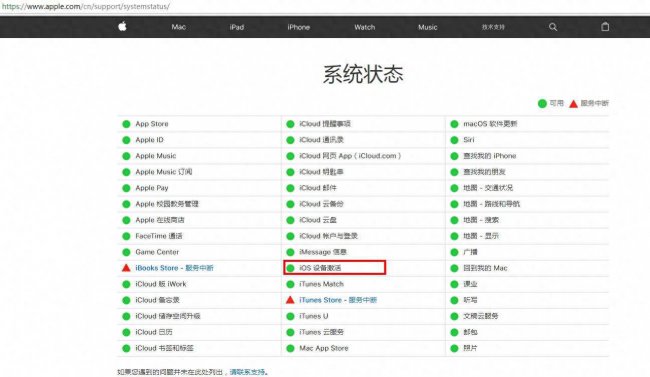Select the Apple 在线商店 row text
Image resolution: width=650 pixels, height=377 pixels.
point(160,220)
